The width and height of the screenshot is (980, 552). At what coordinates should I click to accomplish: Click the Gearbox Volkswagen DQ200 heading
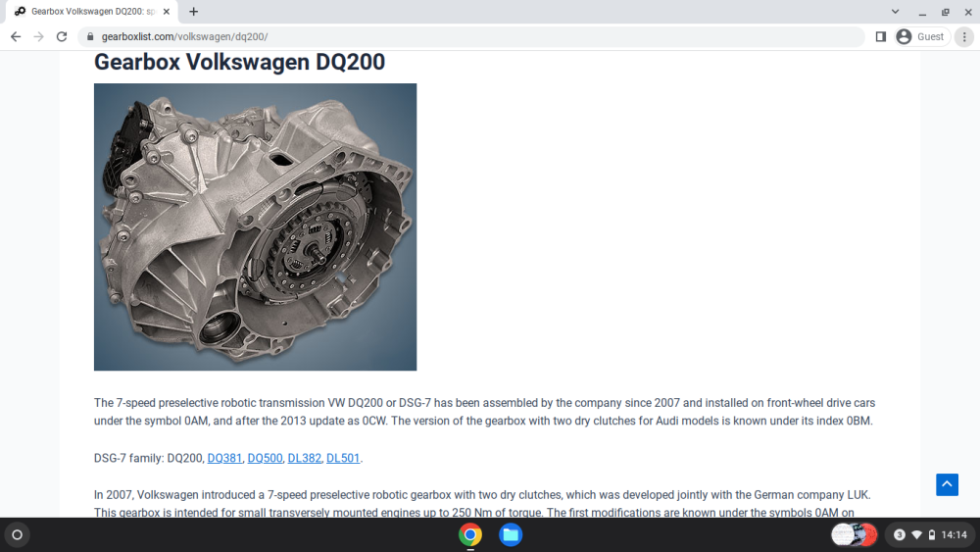tap(239, 62)
